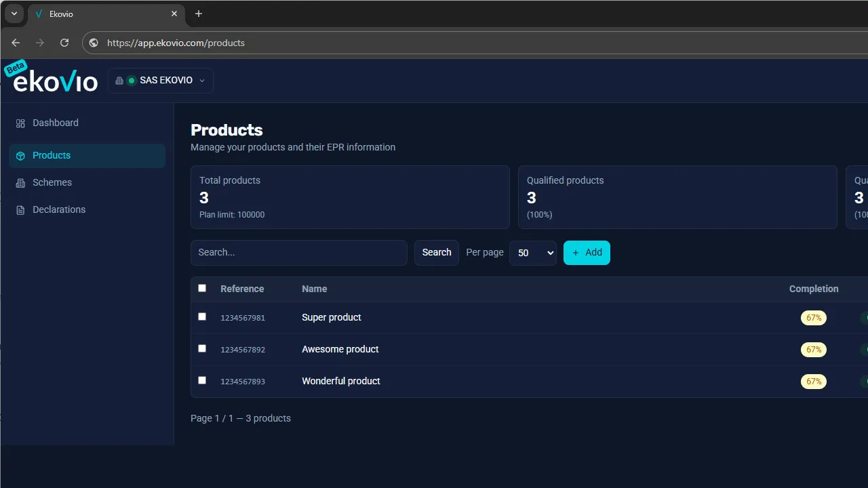
Task: Focus the Search... input field
Action: coord(299,253)
